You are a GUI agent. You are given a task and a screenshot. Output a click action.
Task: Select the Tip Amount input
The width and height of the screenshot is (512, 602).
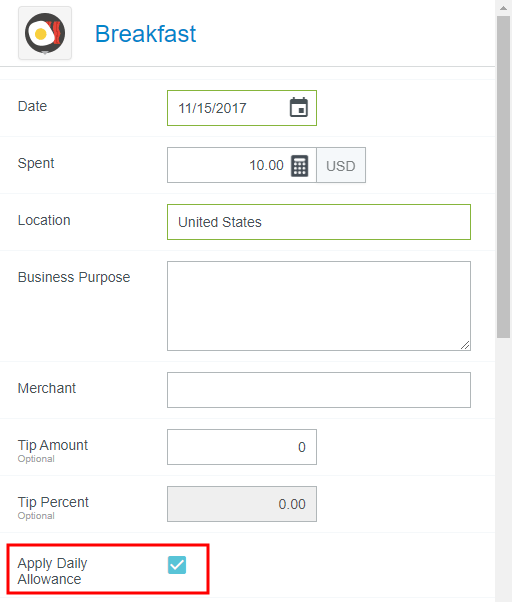pyautogui.click(x=242, y=447)
